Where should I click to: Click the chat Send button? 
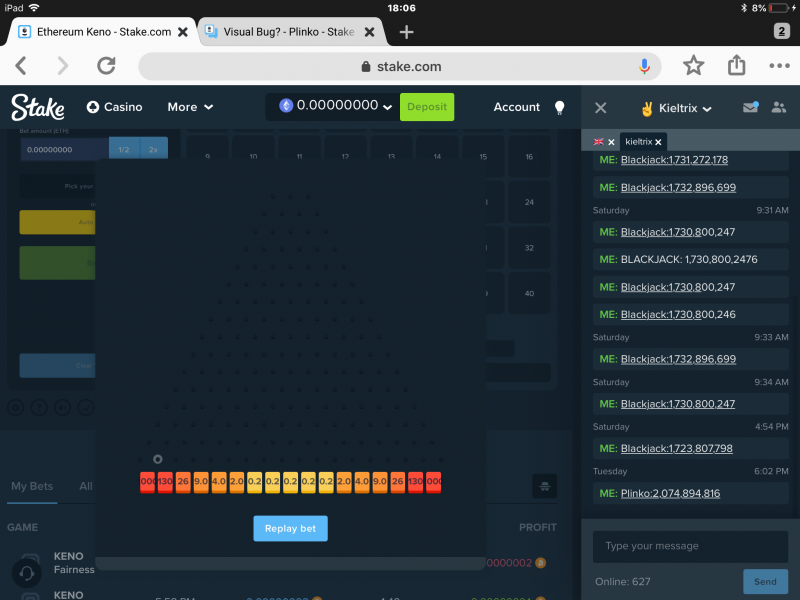pos(765,582)
